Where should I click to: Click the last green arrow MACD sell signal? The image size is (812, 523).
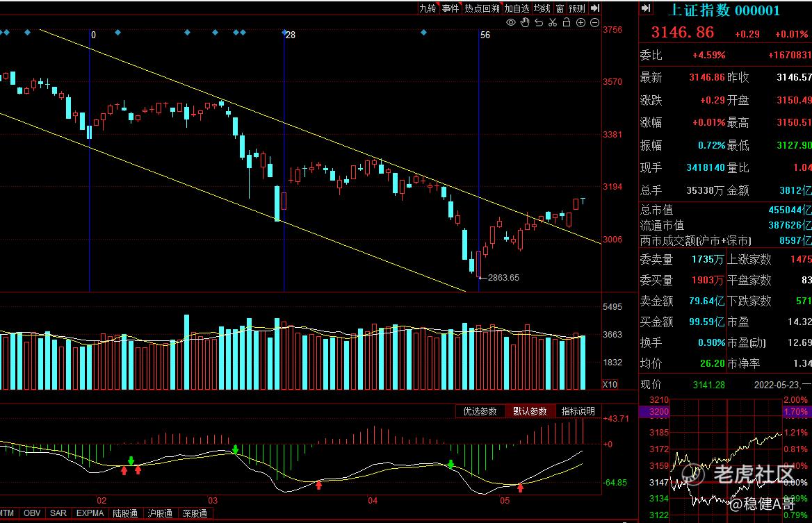point(450,464)
